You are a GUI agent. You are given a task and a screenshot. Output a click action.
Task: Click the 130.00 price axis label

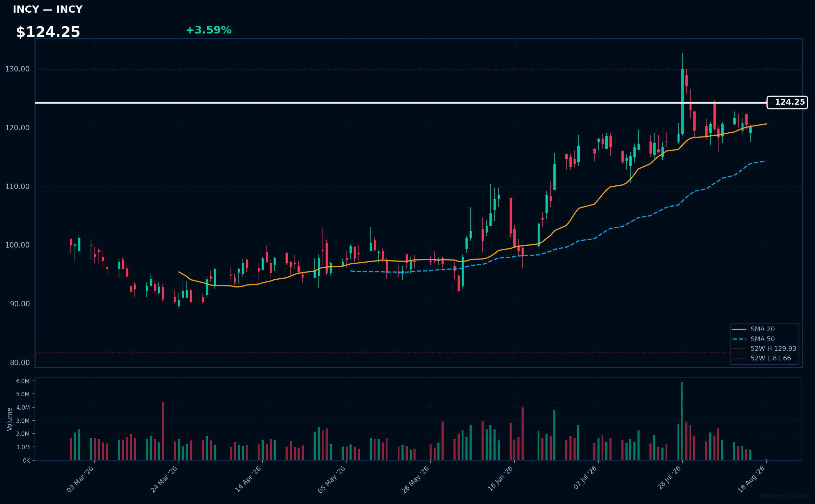(x=17, y=69)
